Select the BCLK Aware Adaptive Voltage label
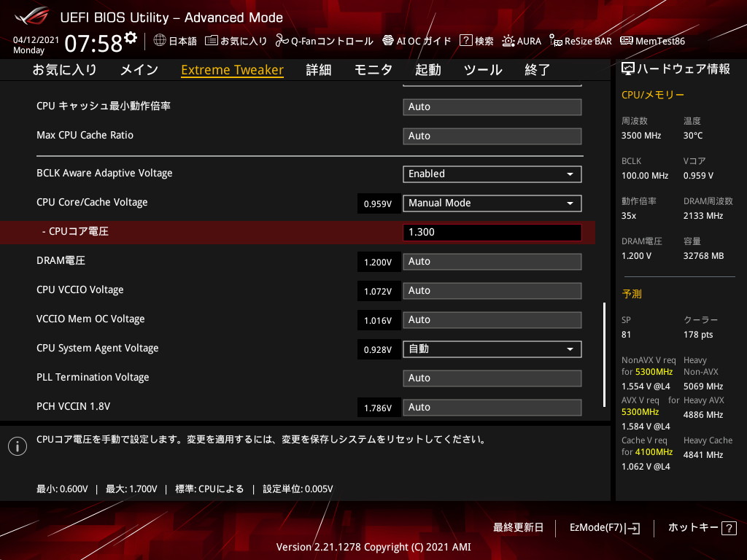This screenshot has width=747, height=560. coord(104,173)
